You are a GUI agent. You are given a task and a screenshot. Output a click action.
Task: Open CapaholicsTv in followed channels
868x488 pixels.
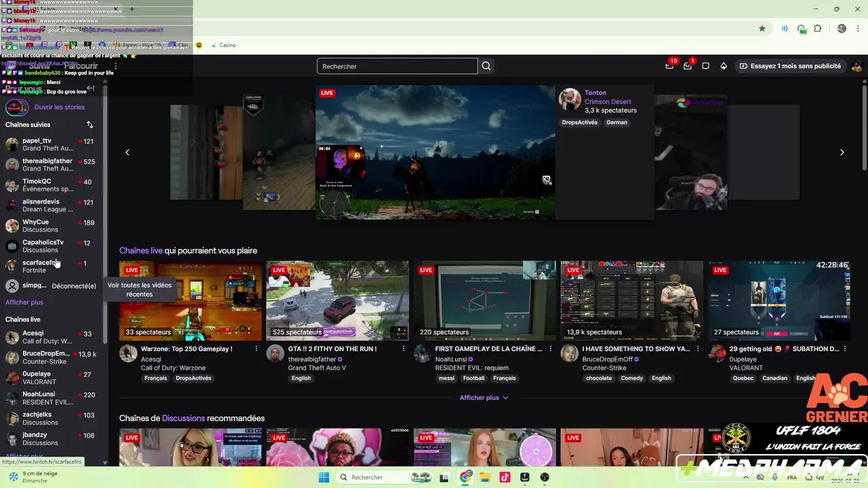coord(52,246)
